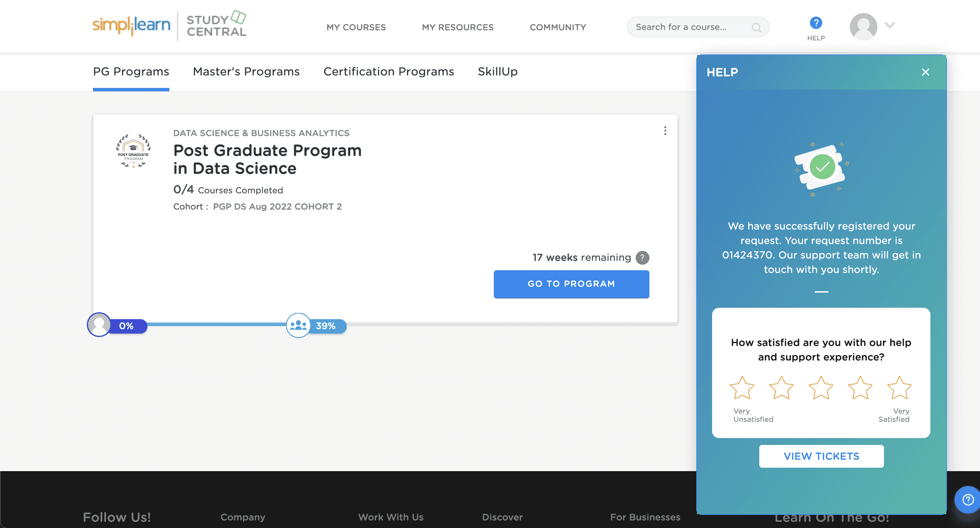Close the HELP panel
This screenshot has height=528, width=980.
pos(925,72)
